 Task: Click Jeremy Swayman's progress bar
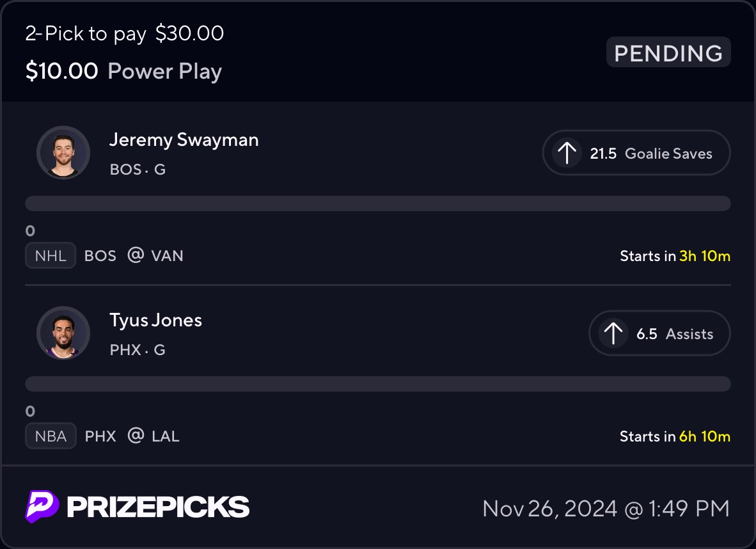377,203
